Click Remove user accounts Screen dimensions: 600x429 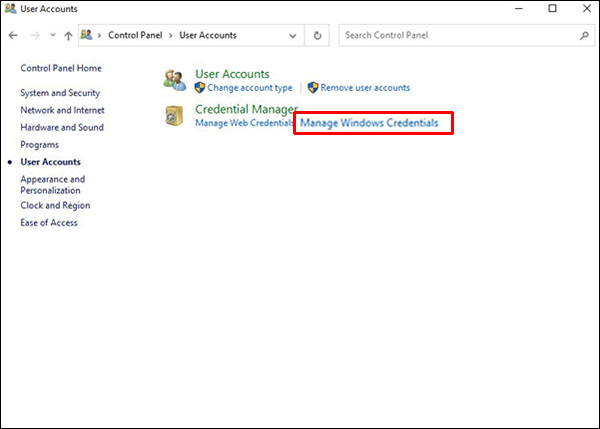pyautogui.click(x=365, y=88)
